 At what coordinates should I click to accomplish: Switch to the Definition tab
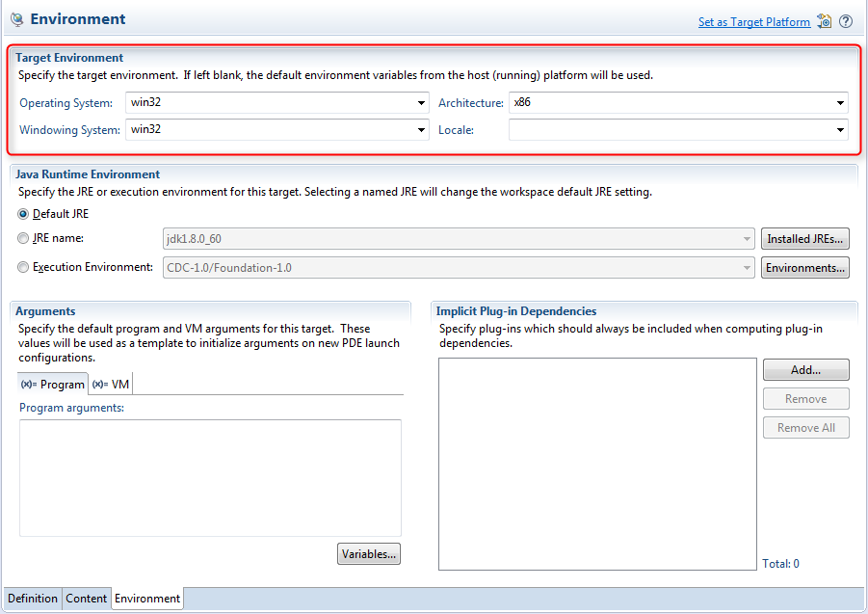coord(33,599)
